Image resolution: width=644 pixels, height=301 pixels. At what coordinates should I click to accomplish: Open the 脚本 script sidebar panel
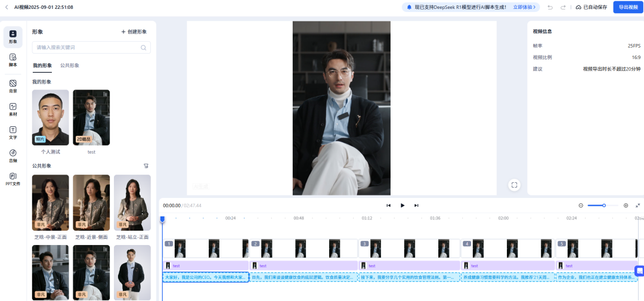(13, 60)
